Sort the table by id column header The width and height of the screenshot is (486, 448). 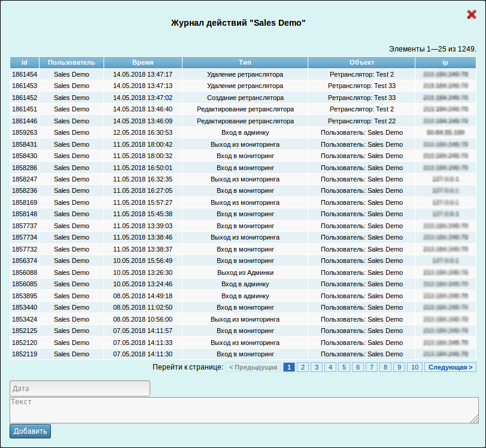pyautogui.click(x=25, y=62)
